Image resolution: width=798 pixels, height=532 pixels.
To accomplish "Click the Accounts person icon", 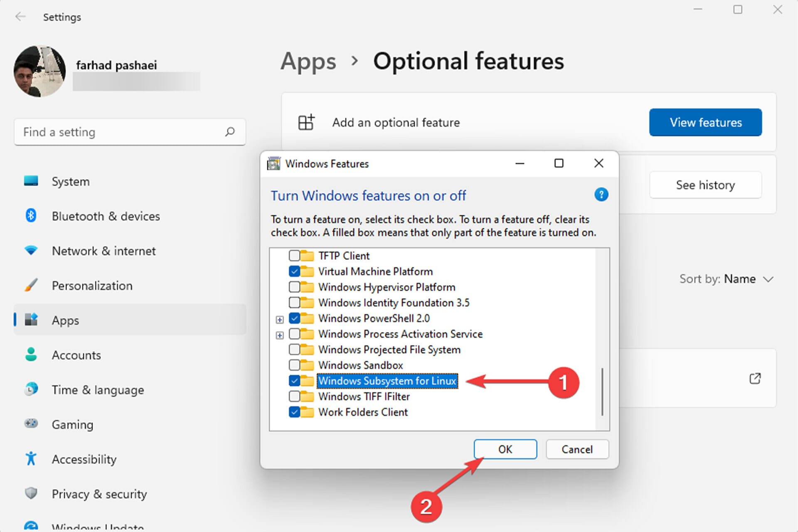I will click(31, 354).
